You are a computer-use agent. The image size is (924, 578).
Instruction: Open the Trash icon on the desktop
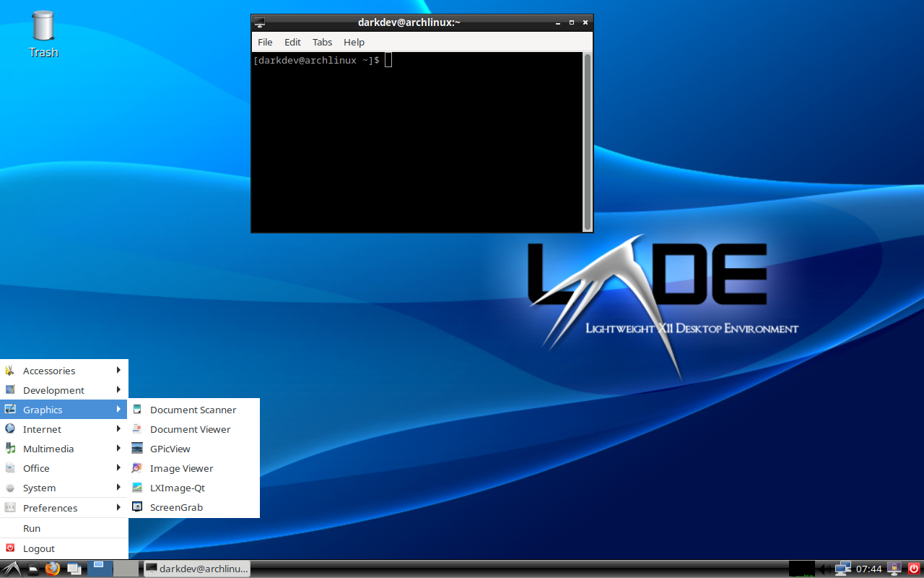click(43, 34)
